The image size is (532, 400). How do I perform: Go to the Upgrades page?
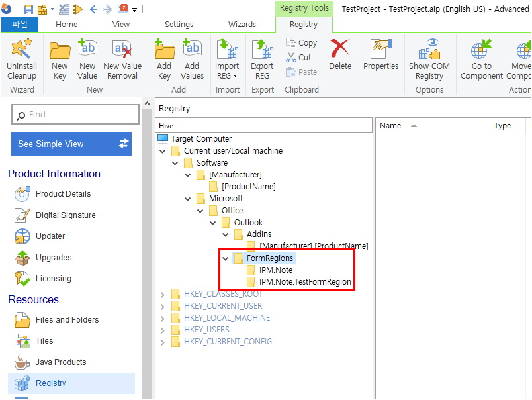click(54, 258)
